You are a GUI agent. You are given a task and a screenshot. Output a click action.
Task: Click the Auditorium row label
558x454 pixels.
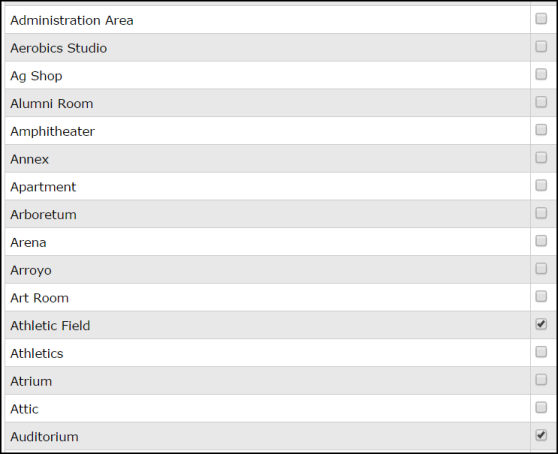click(x=44, y=437)
